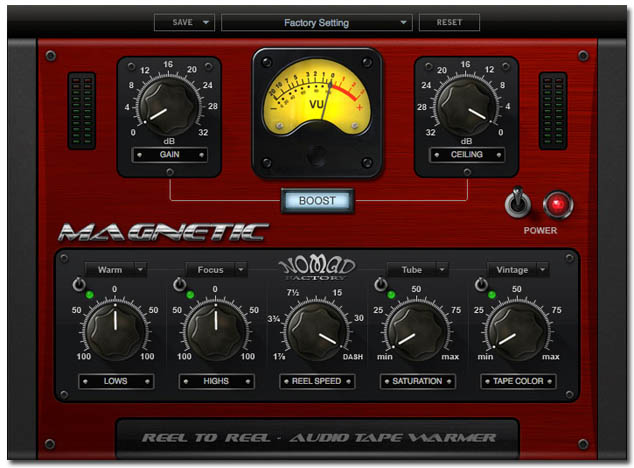Click the 7½ reel speed marking
The image size is (634, 468).
click(293, 292)
